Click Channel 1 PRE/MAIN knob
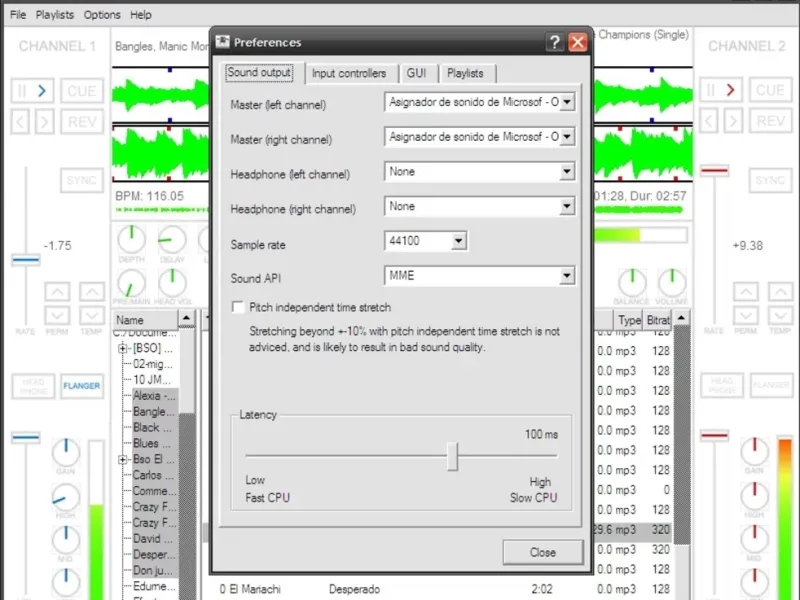The height and width of the screenshot is (600, 800). pos(131,283)
